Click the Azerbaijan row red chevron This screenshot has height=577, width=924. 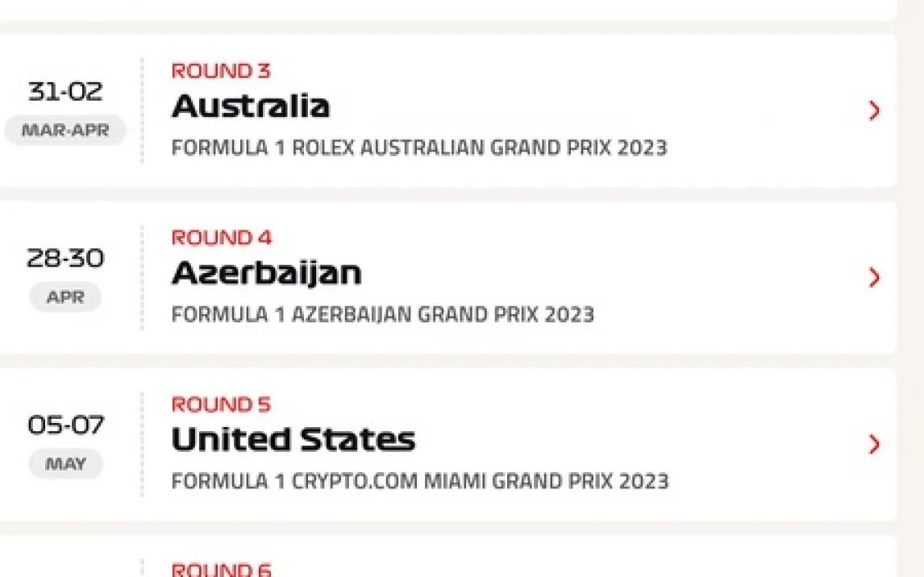coord(874,278)
